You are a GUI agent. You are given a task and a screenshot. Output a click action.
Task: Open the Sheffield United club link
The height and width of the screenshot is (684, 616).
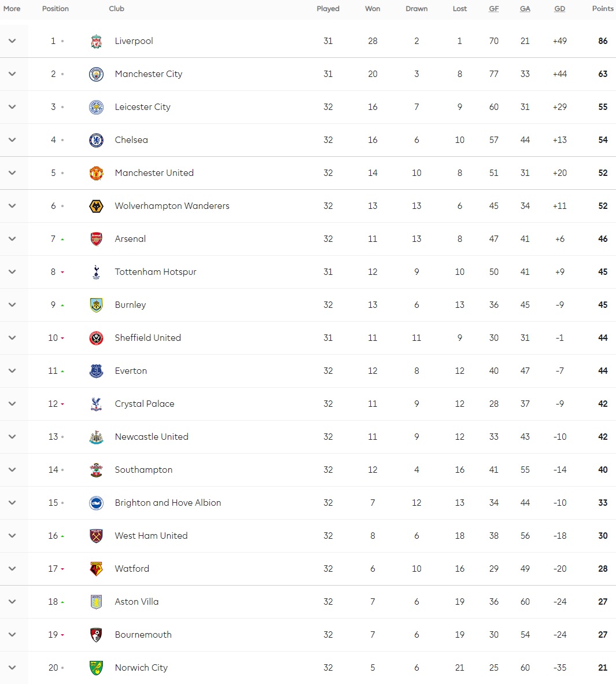pyautogui.click(x=148, y=337)
